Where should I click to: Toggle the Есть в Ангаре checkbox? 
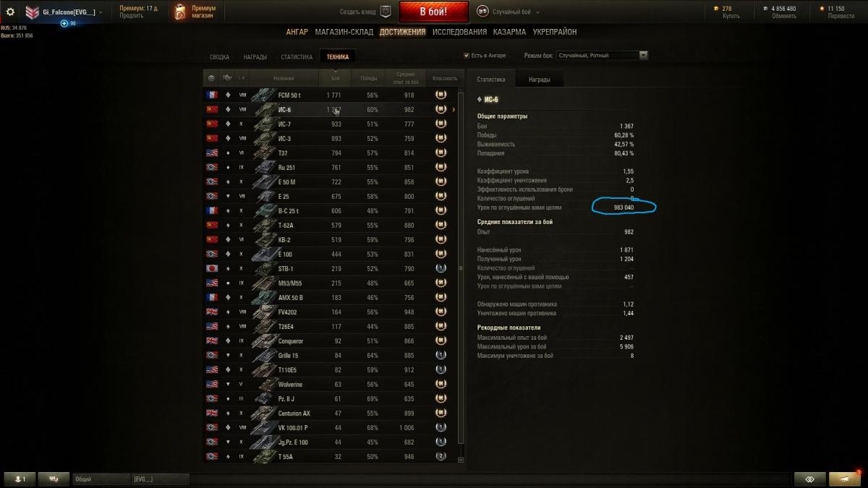click(467, 55)
